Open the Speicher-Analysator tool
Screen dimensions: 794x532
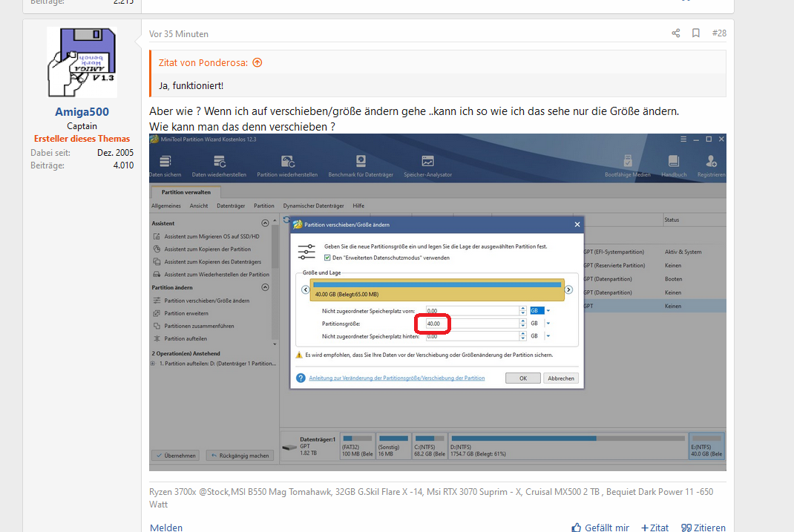428,166
